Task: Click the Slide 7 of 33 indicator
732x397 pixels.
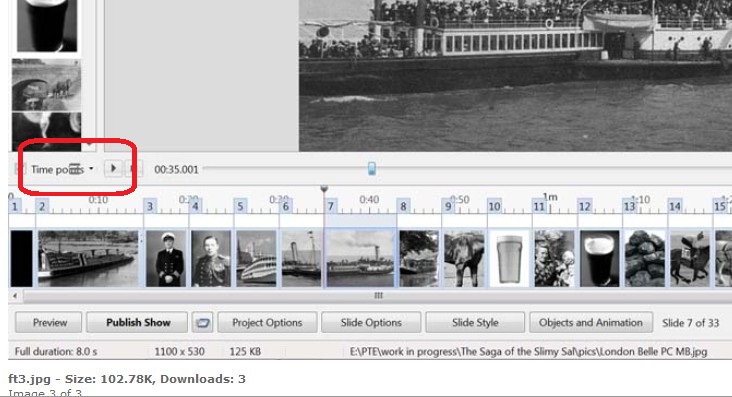Action: (690, 323)
